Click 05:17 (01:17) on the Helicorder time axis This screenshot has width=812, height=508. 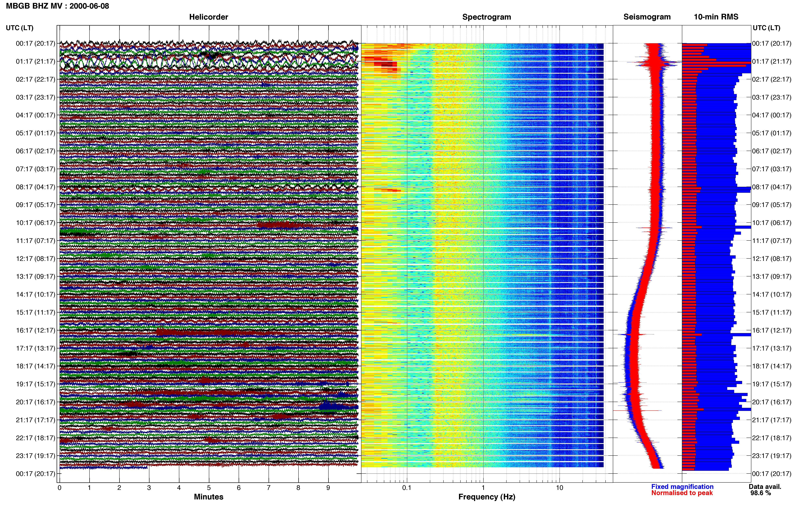click(x=36, y=133)
